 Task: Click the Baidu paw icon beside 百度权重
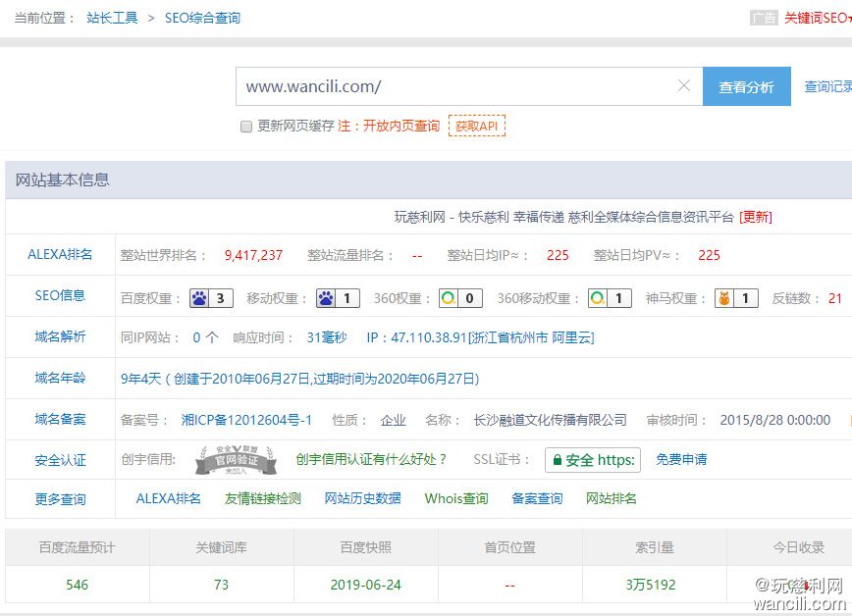[x=199, y=298]
